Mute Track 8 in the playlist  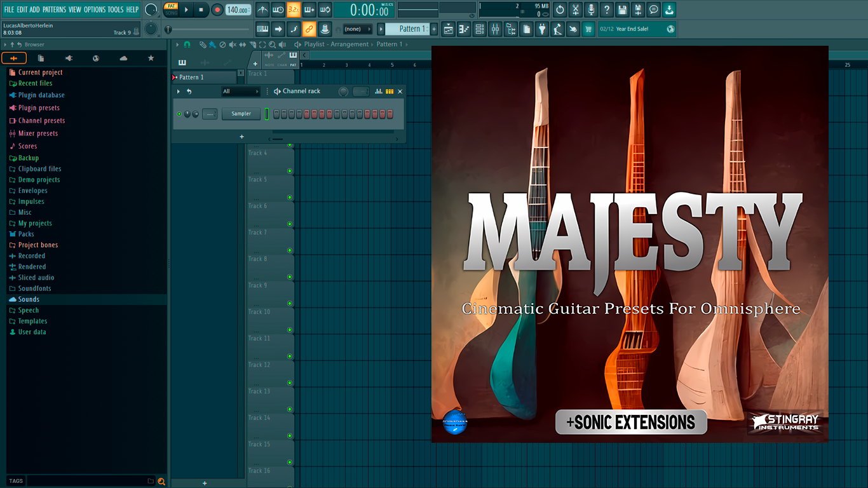pyautogui.click(x=290, y=277)
